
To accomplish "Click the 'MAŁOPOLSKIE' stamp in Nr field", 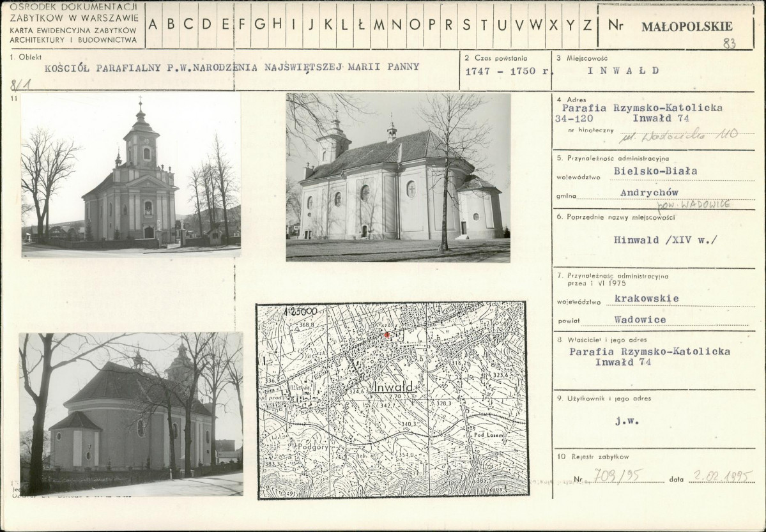I will (687, 27).
